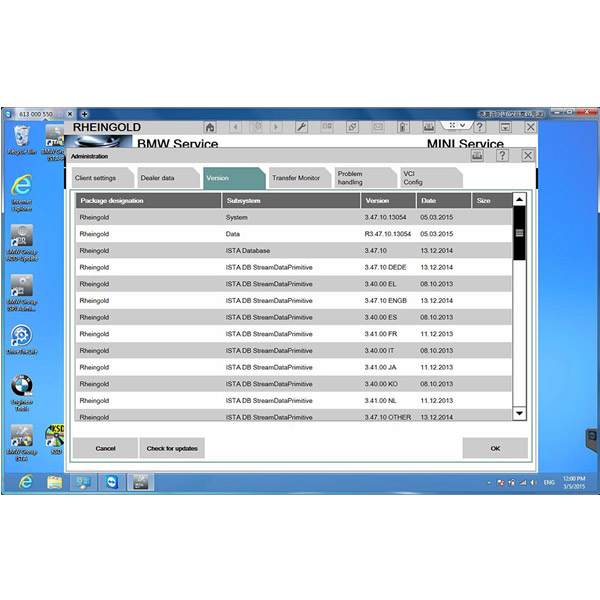Click the scrollbar up arrow in version list

519,199
